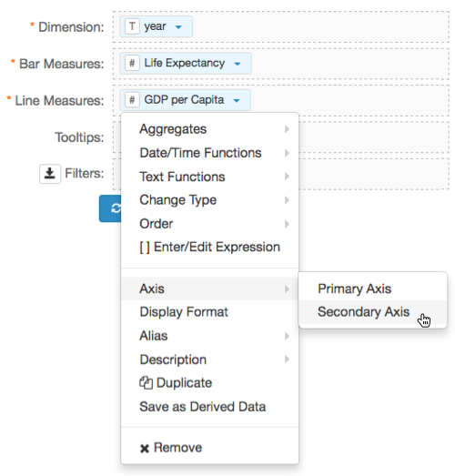Image resolution: width=455 pixels, height=476 pixels.
Task: Click the empty Tooltips drop area
Action: click(x=374, y=137)
